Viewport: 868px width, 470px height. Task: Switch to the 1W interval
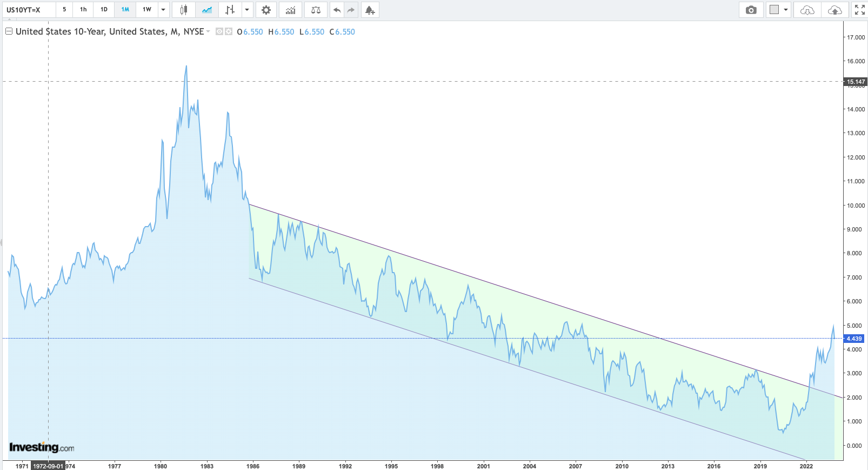click(x=147, y=10)
